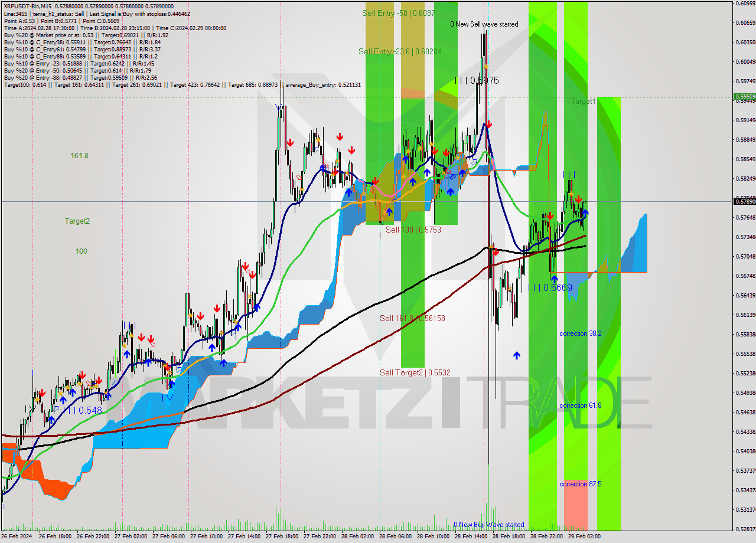Click the lone blue arrow below 28 Feb 18:00 candles

tap(517, 355)
